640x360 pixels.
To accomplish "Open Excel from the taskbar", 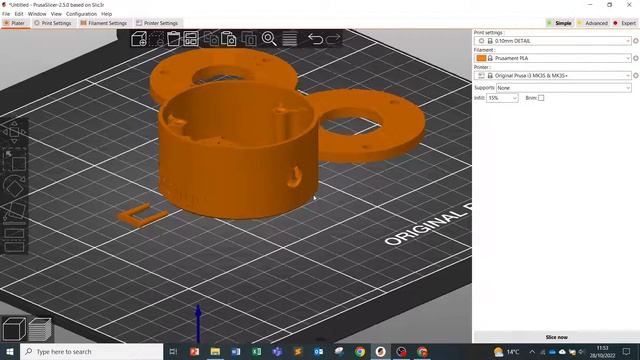I will pos(257,351).
